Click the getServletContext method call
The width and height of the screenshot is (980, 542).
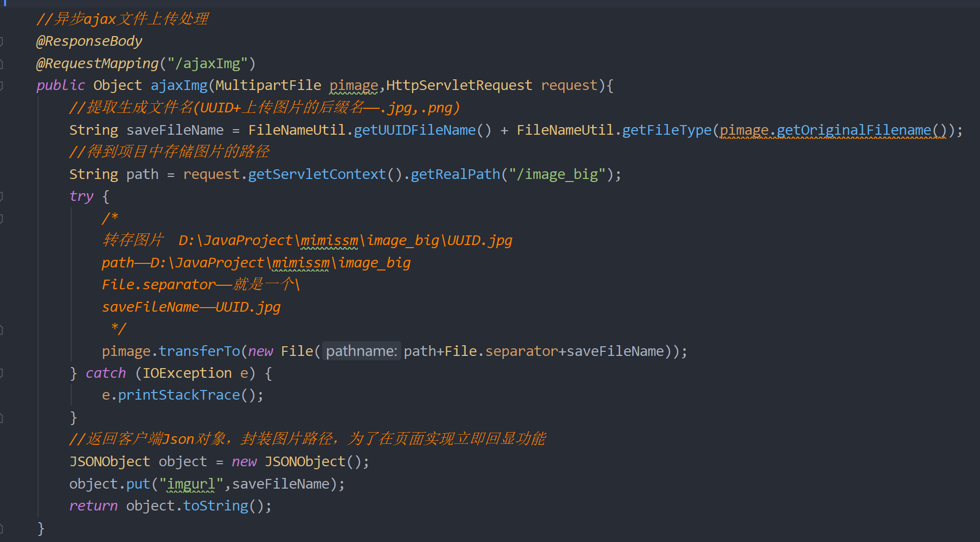(x=317, y=174)
